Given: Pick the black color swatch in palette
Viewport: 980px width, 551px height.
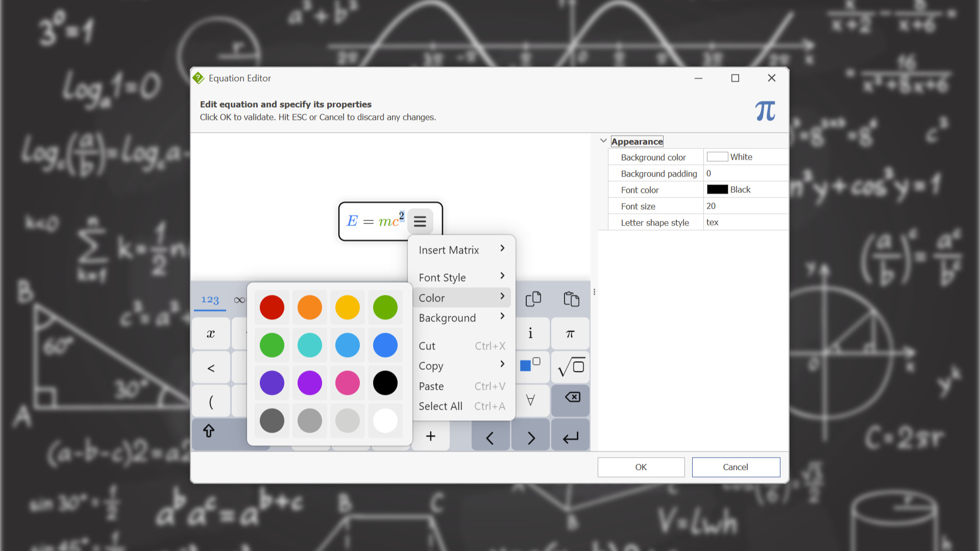Looking at the screenshot, I should coord(385,383).
